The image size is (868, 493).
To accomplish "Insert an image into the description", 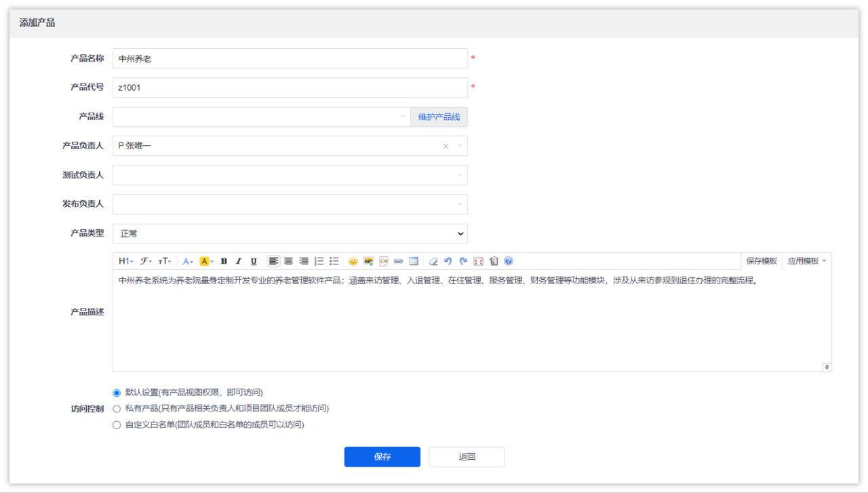I will tap(368, 261).
